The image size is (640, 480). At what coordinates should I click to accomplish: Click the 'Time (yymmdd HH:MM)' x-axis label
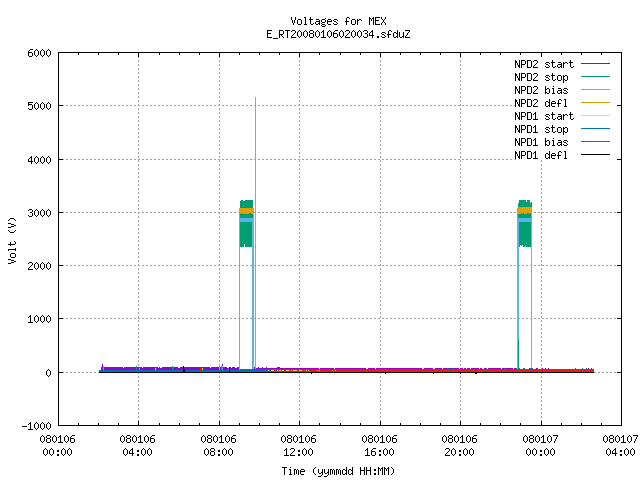tap(338, 471)
